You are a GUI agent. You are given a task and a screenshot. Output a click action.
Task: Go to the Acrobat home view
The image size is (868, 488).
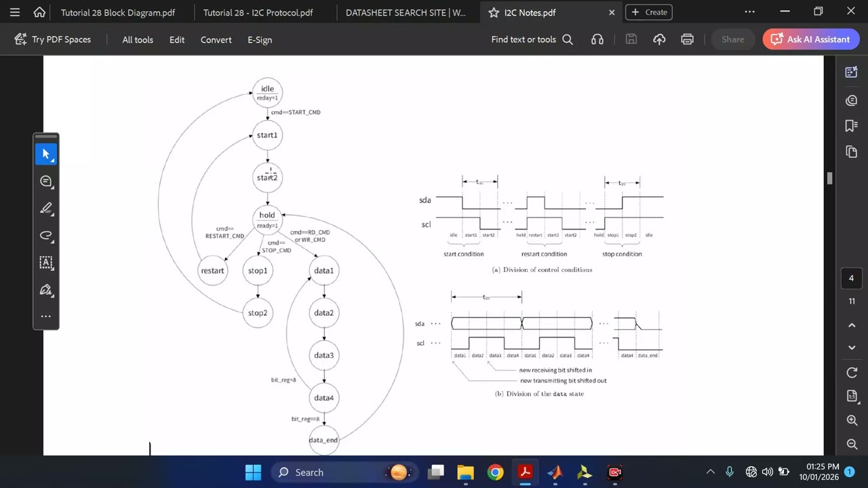point(39,12)
